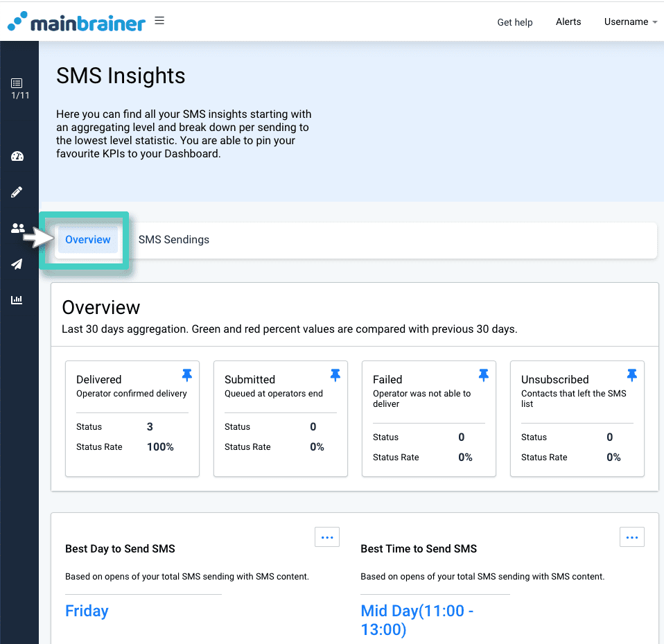This screenshot has height=644, width=664.
Task: Toggle the pin on the Submitted card
Action: (x=335, y=374)
